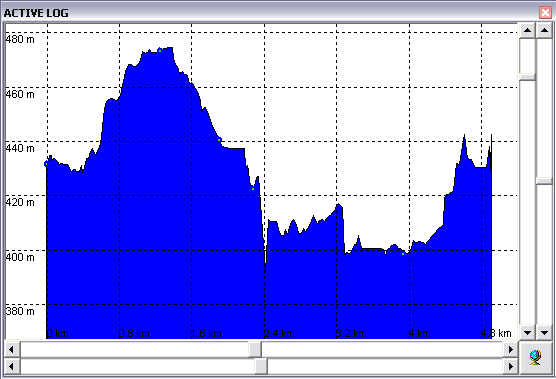Select the waypoint marker on the 440 m line

click(x=219, y=140)
